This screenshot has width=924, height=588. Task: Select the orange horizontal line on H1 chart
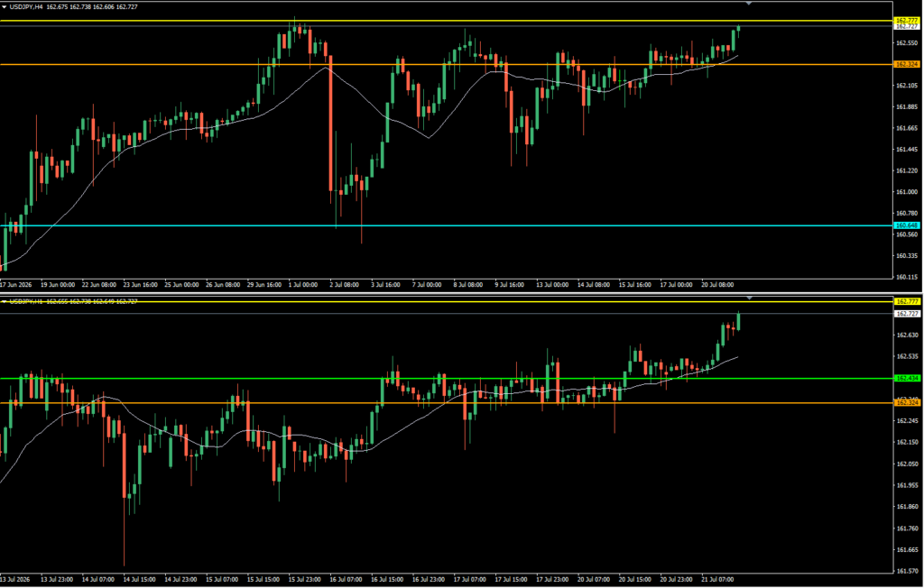coord(446,402)
